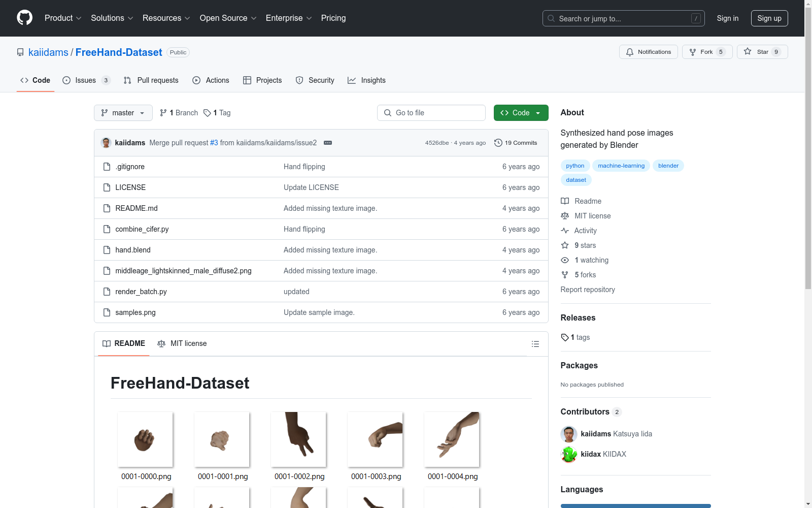The image size is (812, 508).
Task: Click the fork icon beside 5 forks
Action: [565, 275]
